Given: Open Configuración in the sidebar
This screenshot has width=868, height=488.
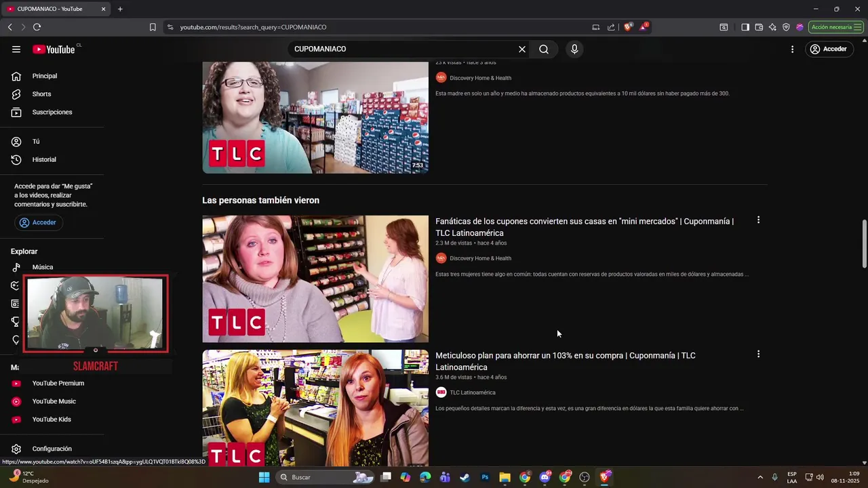Looking at the screenshot, I should coord(52,449).
